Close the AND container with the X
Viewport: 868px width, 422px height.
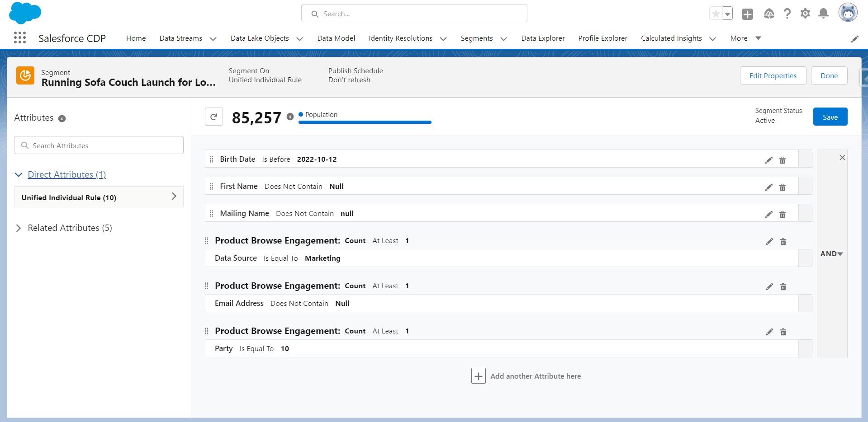[842, 157]
